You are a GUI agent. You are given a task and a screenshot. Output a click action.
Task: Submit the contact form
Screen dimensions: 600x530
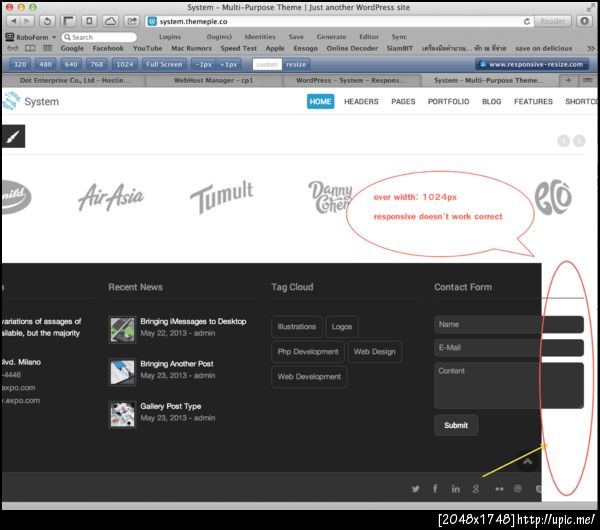point(456,425)
